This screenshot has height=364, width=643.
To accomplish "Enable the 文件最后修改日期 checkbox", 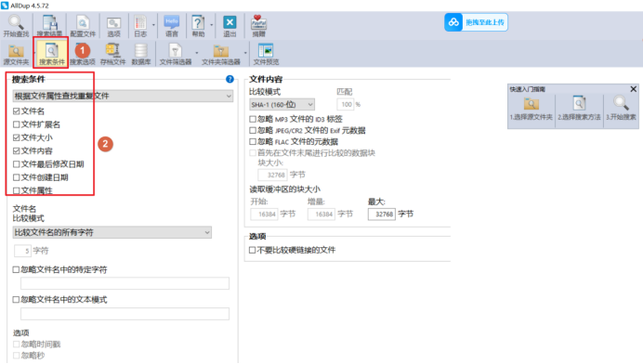I will point(17,164).
